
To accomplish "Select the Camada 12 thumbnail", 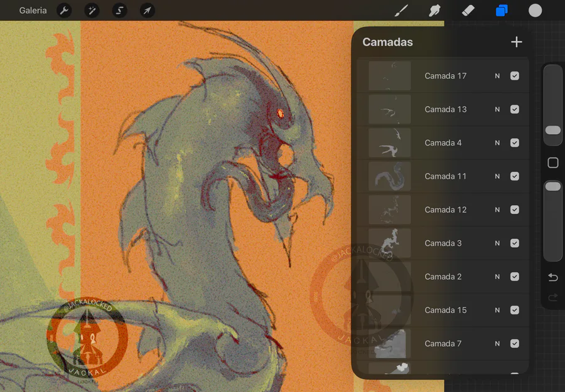I will (389, 209).
